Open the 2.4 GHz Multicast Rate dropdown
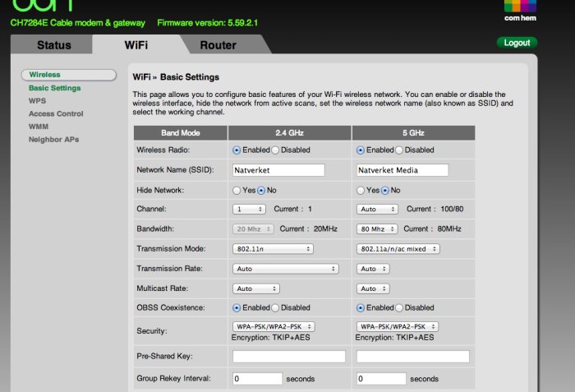 (256, 288)
